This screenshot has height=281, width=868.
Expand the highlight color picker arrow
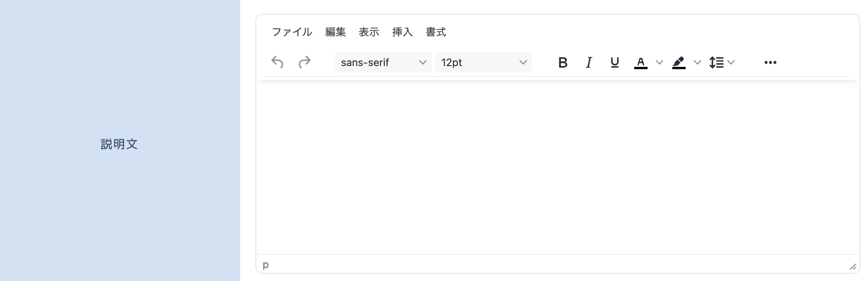point(697,62)
